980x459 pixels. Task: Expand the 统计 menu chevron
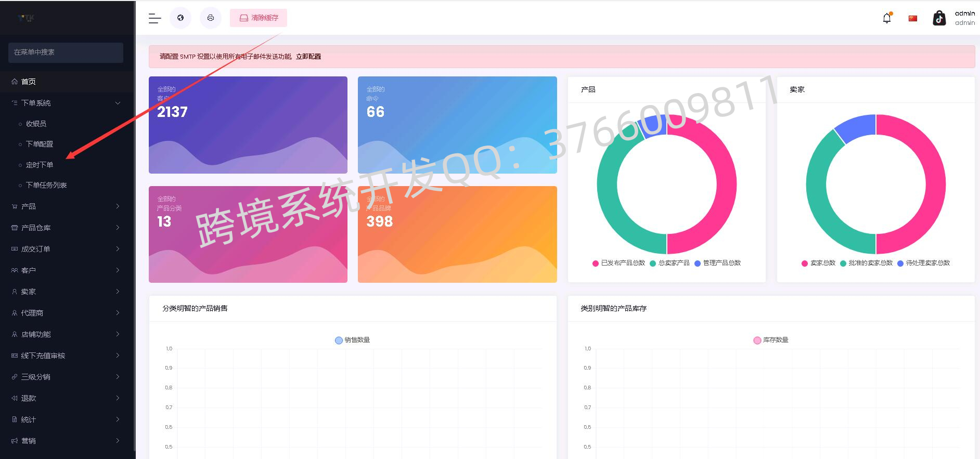click(118, 419)
